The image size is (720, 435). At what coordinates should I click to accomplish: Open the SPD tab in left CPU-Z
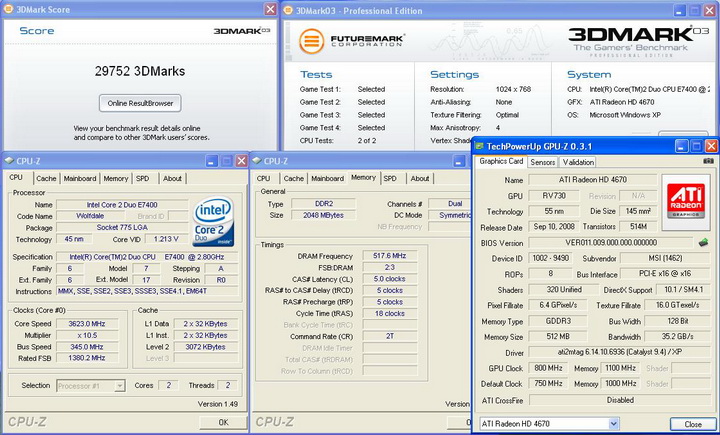point(143,178)
